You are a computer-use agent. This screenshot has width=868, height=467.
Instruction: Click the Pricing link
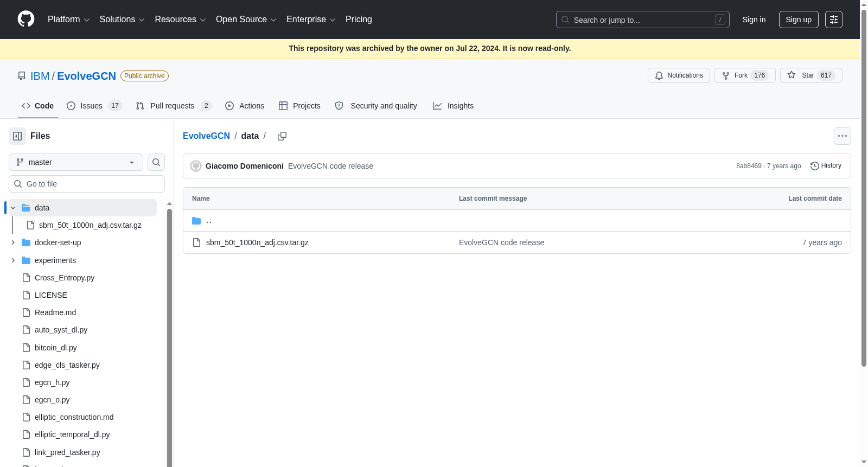[359, 20]
